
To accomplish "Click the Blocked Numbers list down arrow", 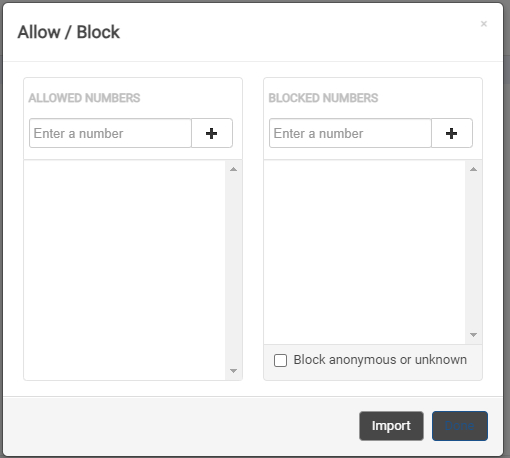I will [473, 335].
